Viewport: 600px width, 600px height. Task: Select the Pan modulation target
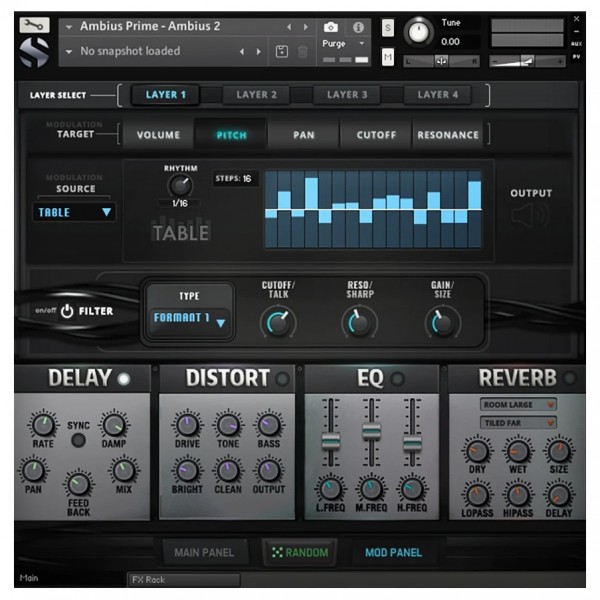pyautogui.click(x=304, y=135)
